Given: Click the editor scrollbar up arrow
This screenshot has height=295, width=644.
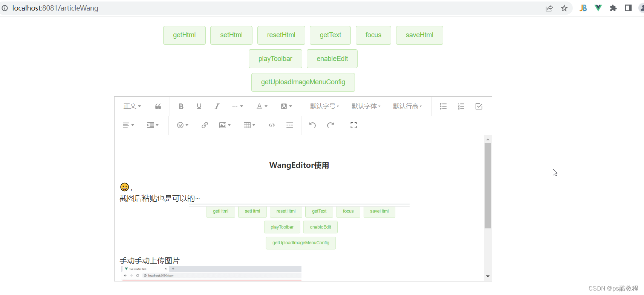Looking at the screenshot, I should point(488,140).
